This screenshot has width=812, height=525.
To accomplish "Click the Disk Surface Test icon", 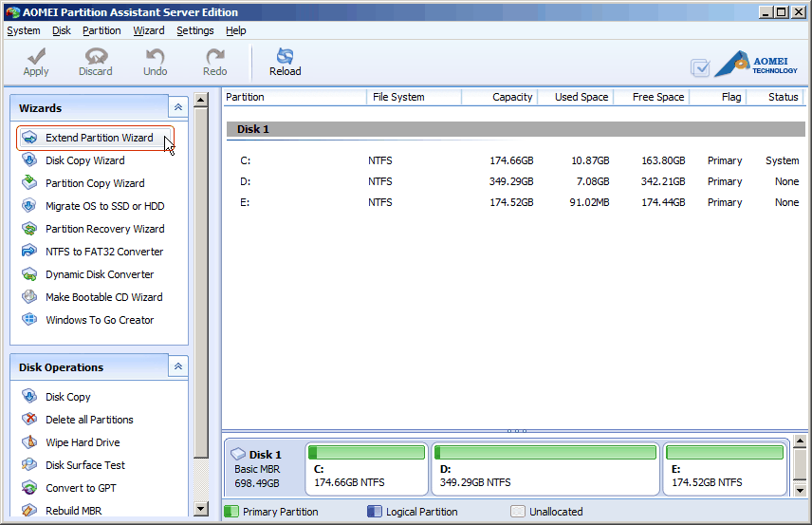I will [29, 464].
